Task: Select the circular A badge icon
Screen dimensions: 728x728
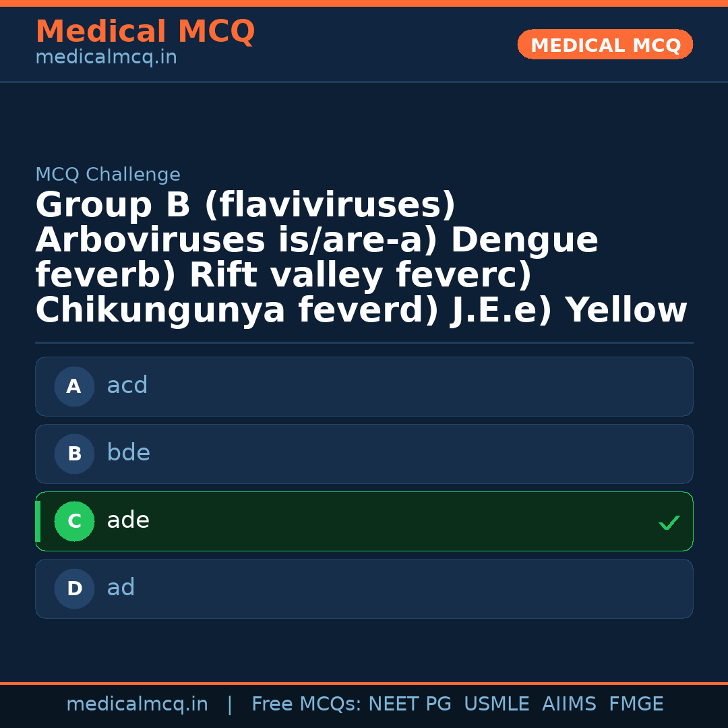Action: [74, 386]
